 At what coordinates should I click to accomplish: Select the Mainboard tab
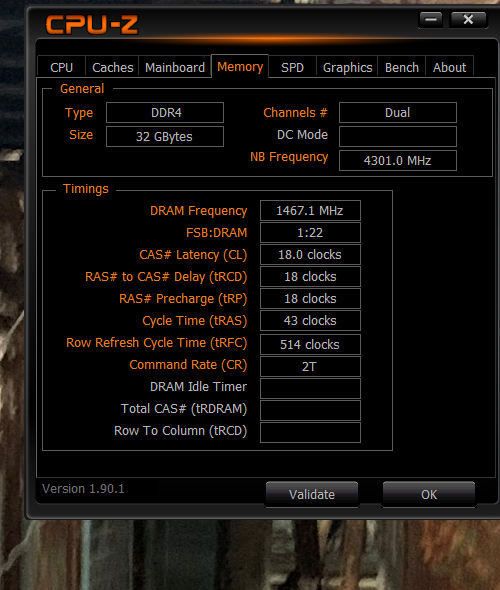tap(175, 67)
